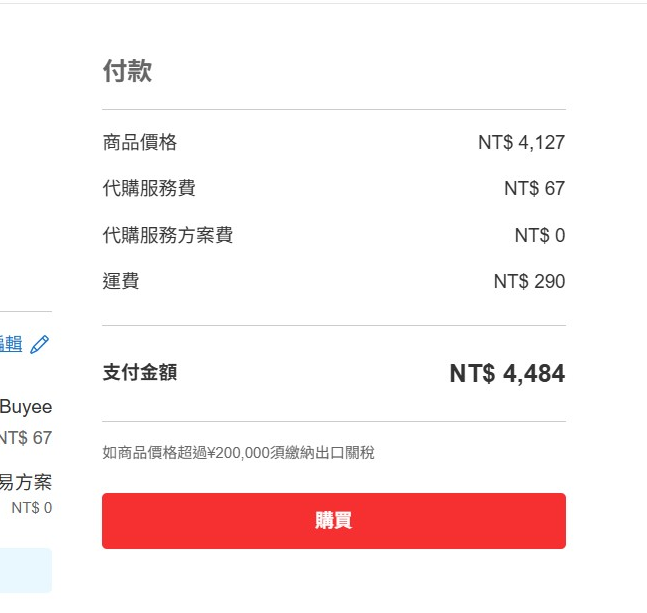Click the ¥200,000 export tax notice text

coord(238,453)
